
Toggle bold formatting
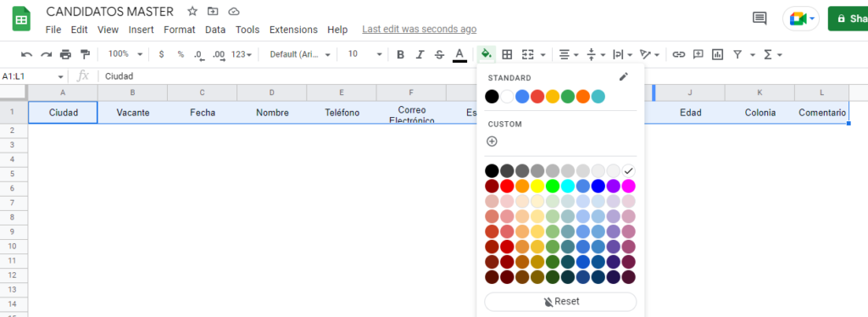[x=401, y=54]
